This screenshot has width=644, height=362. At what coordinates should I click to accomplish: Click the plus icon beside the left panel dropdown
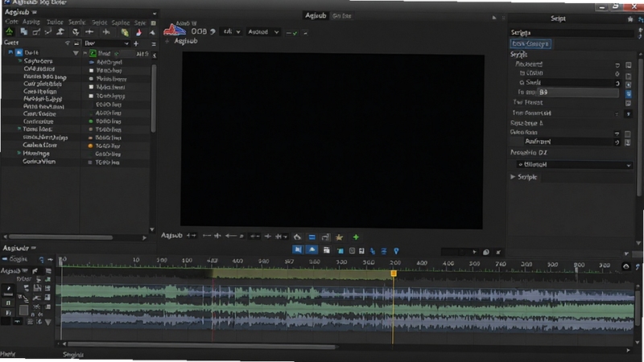point(136,43)
